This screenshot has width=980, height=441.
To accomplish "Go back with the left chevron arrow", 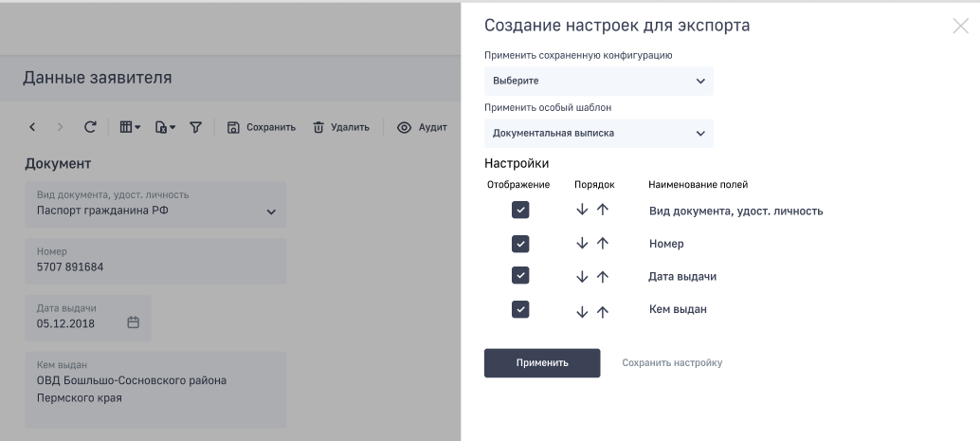I will pos(32,127).
